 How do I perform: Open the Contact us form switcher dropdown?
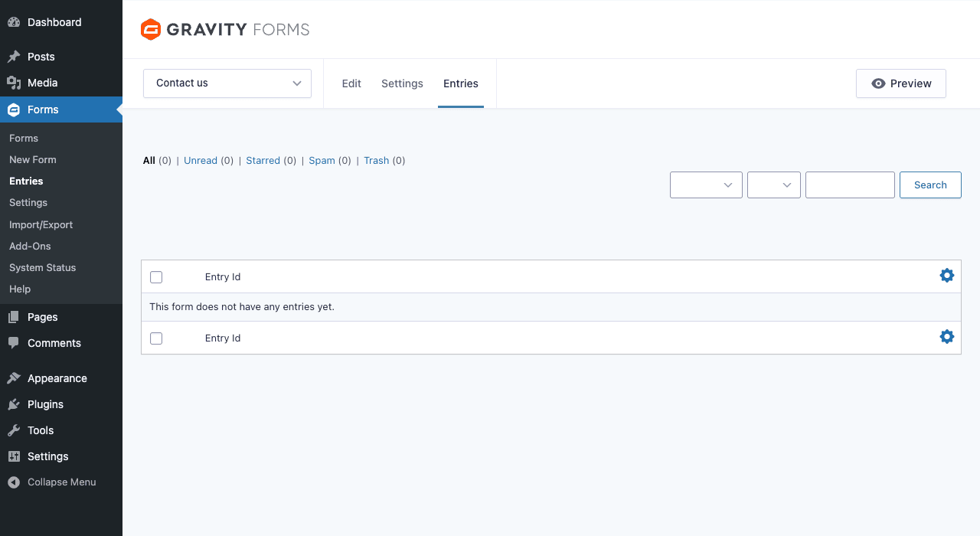coord(227,83)
